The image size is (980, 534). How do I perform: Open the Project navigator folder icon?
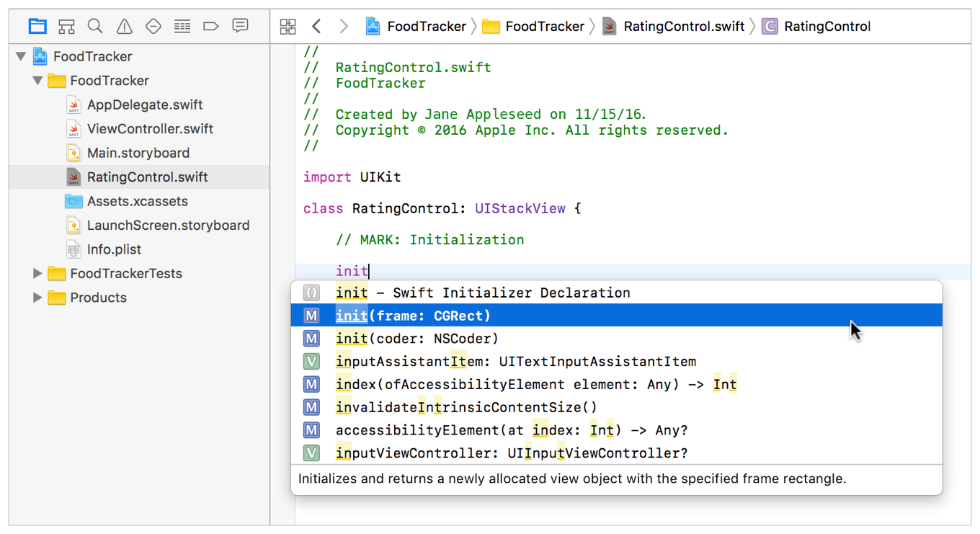[37, 27]
